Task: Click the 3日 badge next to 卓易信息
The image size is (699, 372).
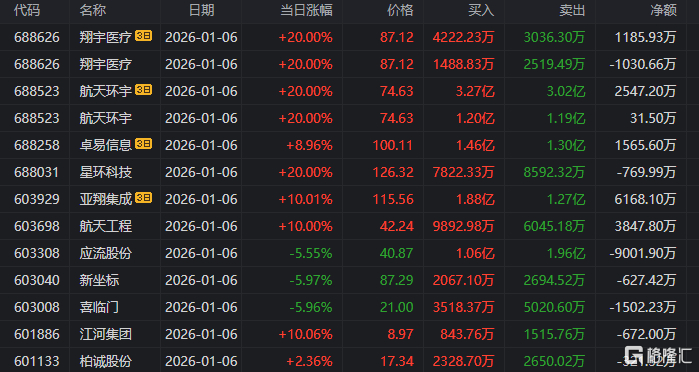Action: tap(144, 144)
